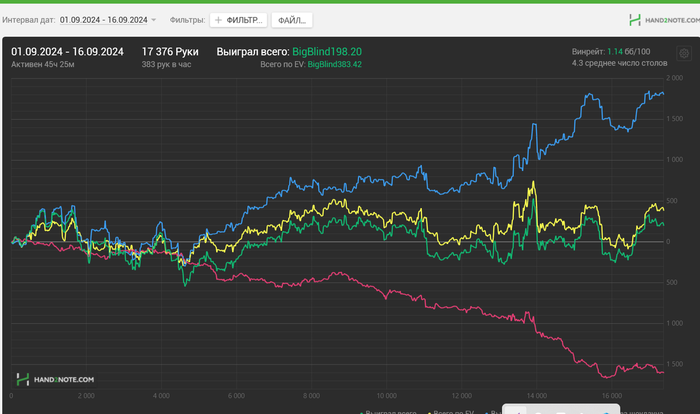Click the '383 рук в час' text
The height and width of the screenshot is (414, 700).
click(x=167, y=64)
